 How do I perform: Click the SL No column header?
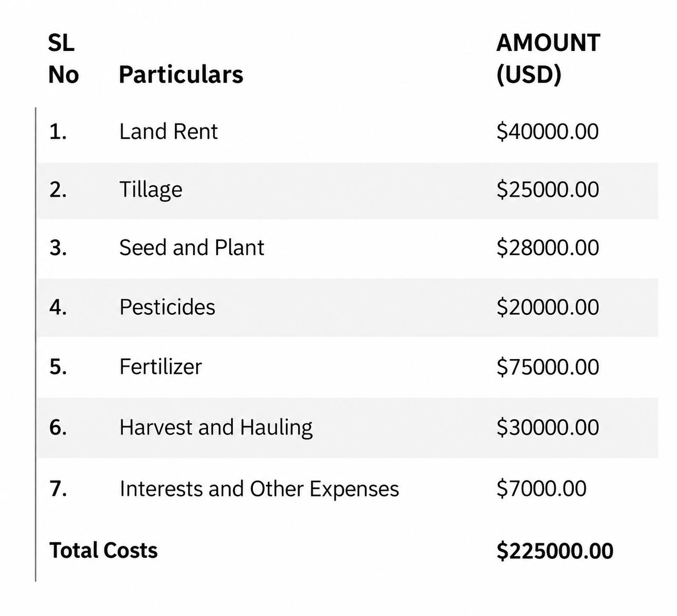(63, 58)
